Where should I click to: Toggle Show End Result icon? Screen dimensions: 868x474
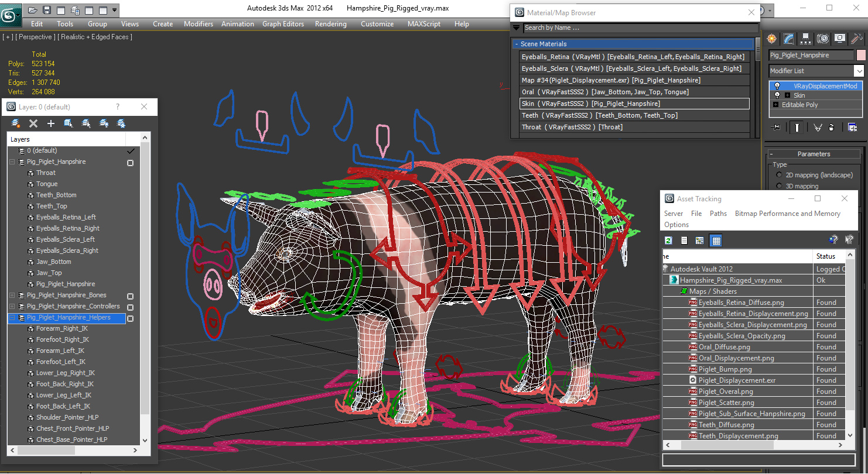click(797, 127)
